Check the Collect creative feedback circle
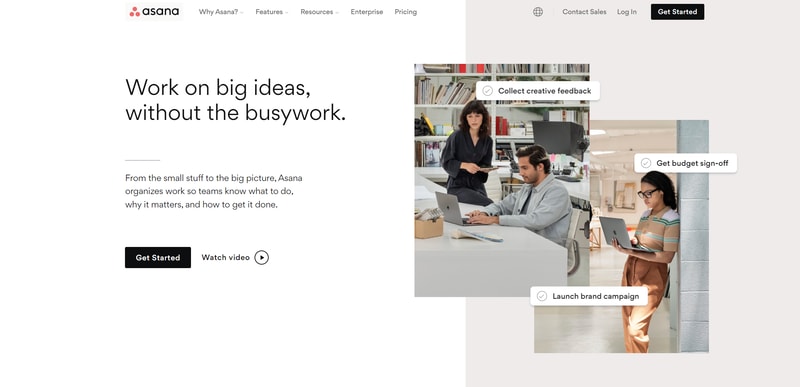 tap(488, 91)
